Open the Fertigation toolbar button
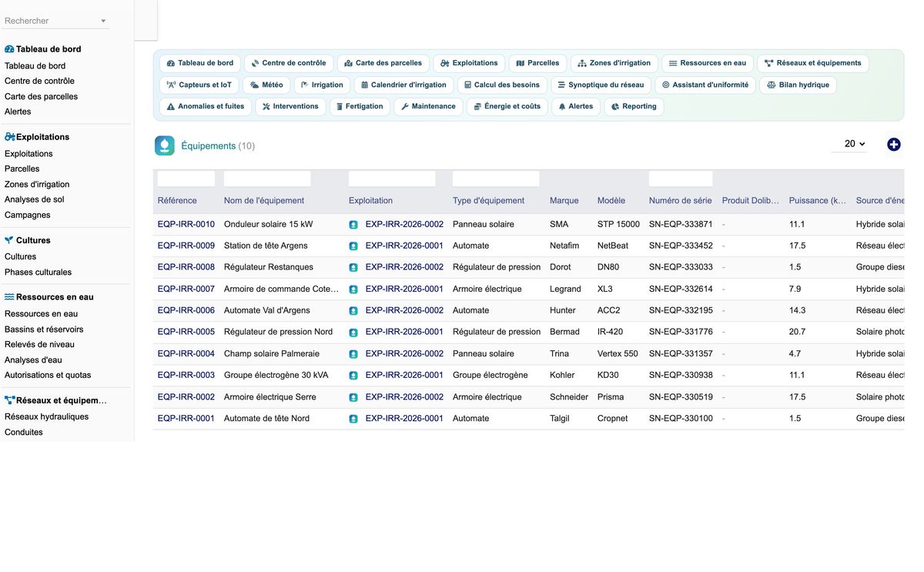The height and width of the screenshot is (572, 924). click(360, 106)
